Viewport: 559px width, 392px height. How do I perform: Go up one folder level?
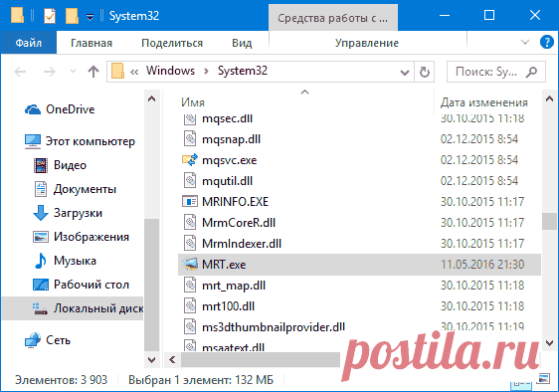(x=93, y=72)
